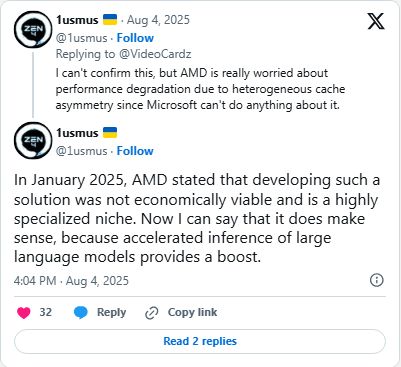Follow 1usmus from the parent tweet header
Screen dimensions: 401x367
pos(135,38)
